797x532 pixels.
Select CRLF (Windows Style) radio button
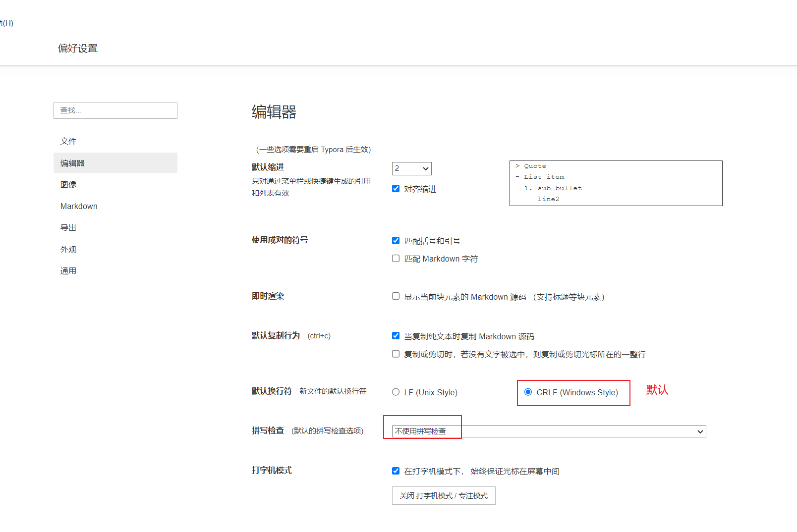(x=528, y=392)
